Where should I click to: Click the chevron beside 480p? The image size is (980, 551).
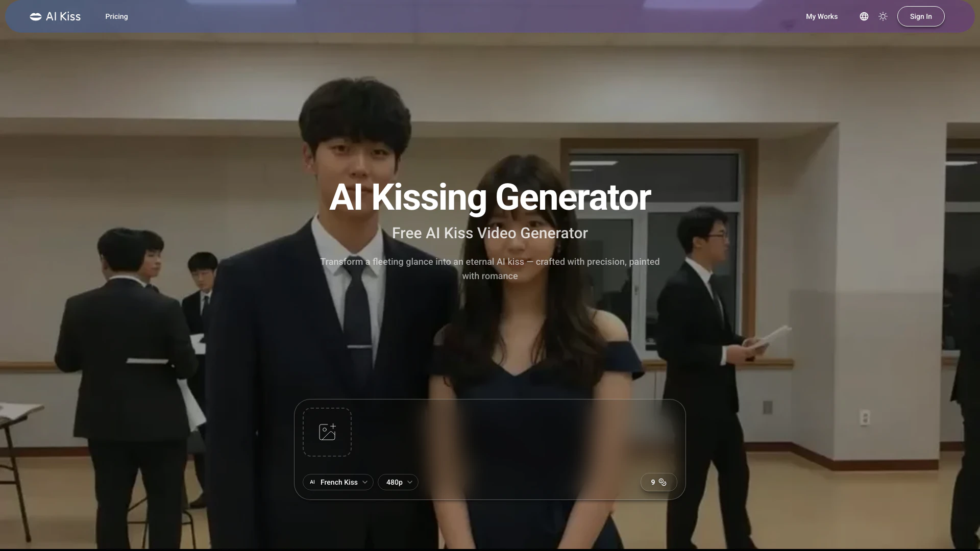tap(410, 482)
